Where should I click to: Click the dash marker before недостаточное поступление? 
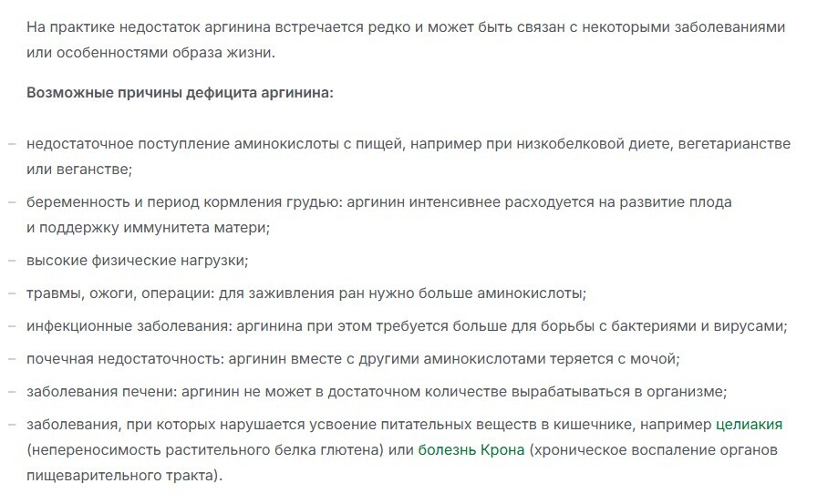click(12, 144)
